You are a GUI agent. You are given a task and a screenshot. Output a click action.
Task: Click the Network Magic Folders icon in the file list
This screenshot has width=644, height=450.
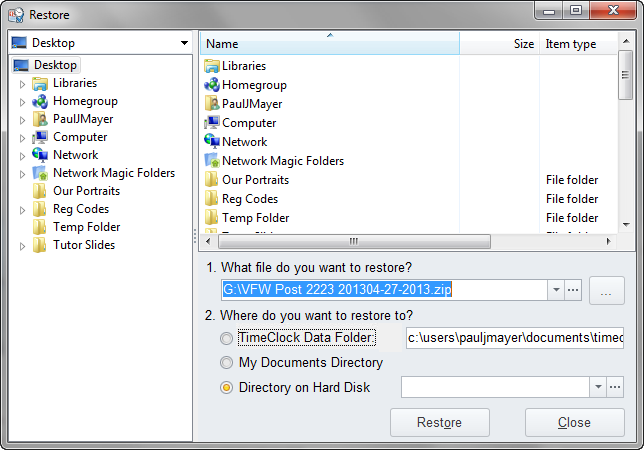[212, 161]
